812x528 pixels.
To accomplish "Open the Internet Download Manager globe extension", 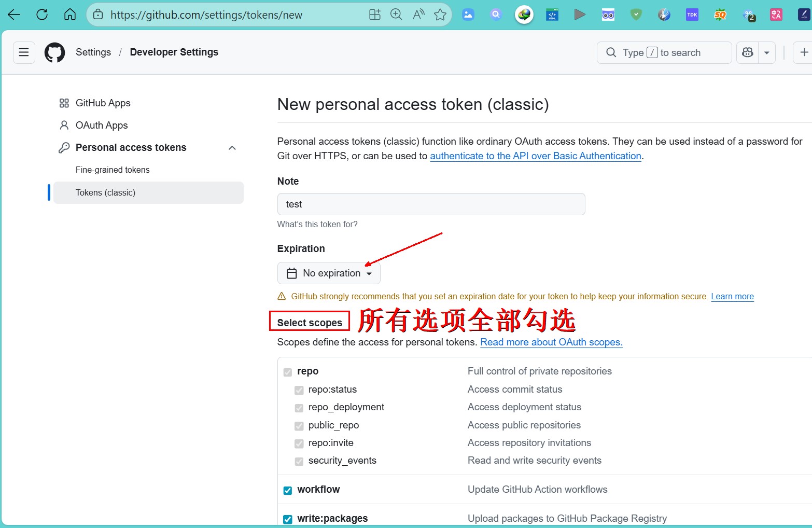I will 524,15.
